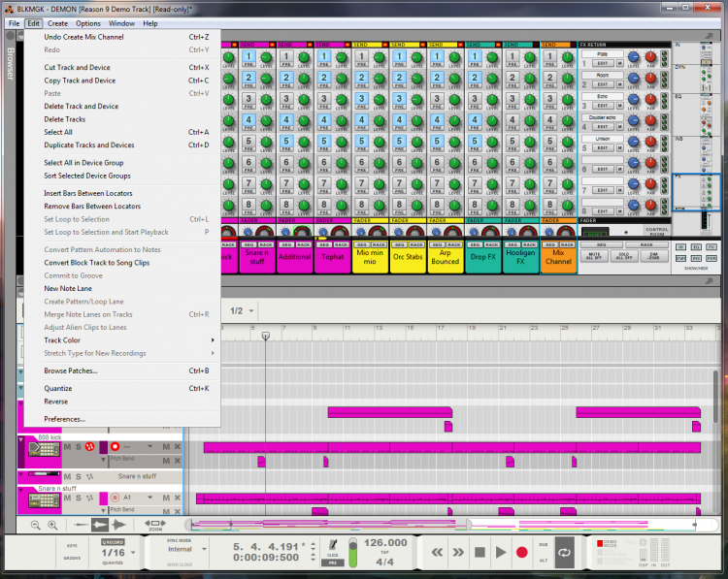
Task: Open the Track Color submenu
Action: click(x=62, y=340)
